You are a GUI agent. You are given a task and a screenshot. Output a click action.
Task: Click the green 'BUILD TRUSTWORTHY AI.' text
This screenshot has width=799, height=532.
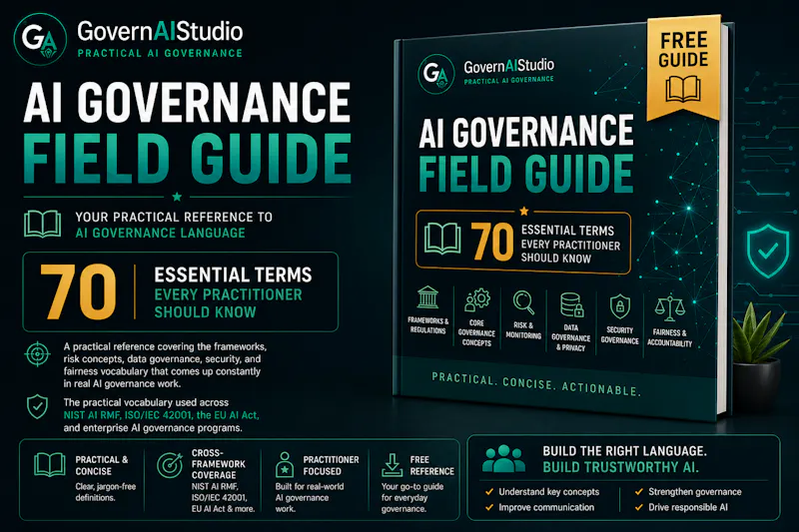[620, 467]
